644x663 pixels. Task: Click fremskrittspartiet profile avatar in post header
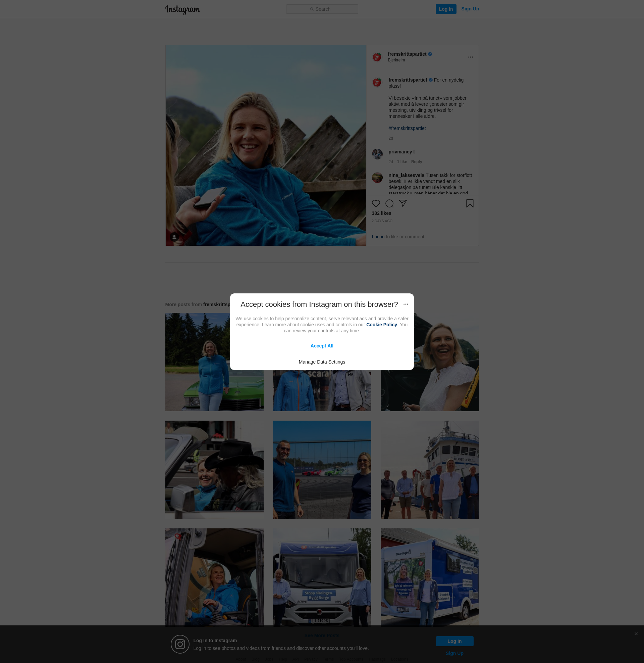(377, 57)
